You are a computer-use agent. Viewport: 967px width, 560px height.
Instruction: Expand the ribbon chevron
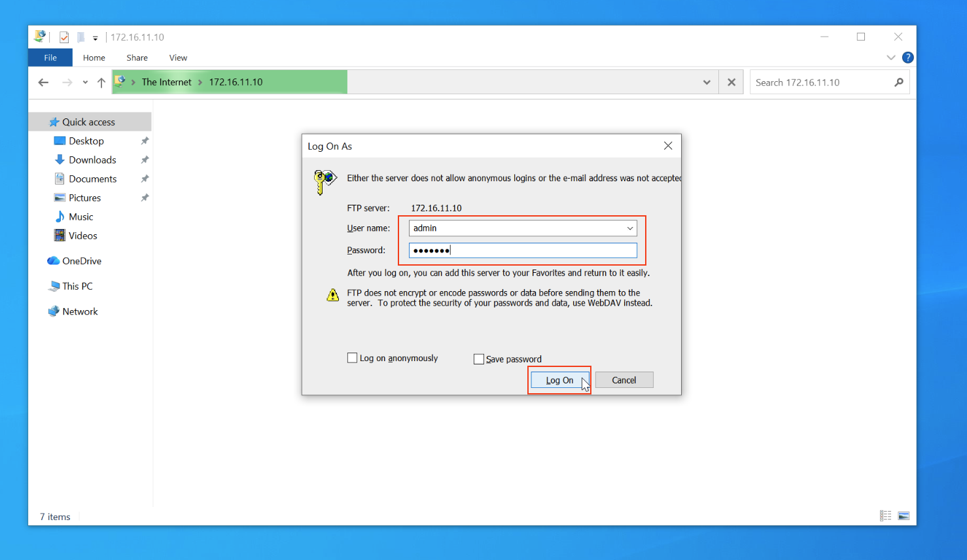[890, 58]
